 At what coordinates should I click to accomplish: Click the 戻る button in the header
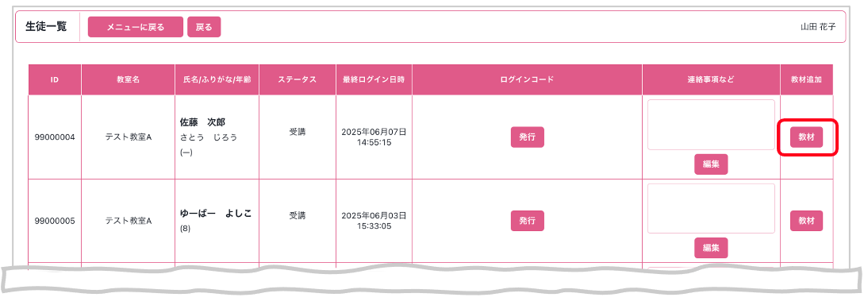point(204,27)
